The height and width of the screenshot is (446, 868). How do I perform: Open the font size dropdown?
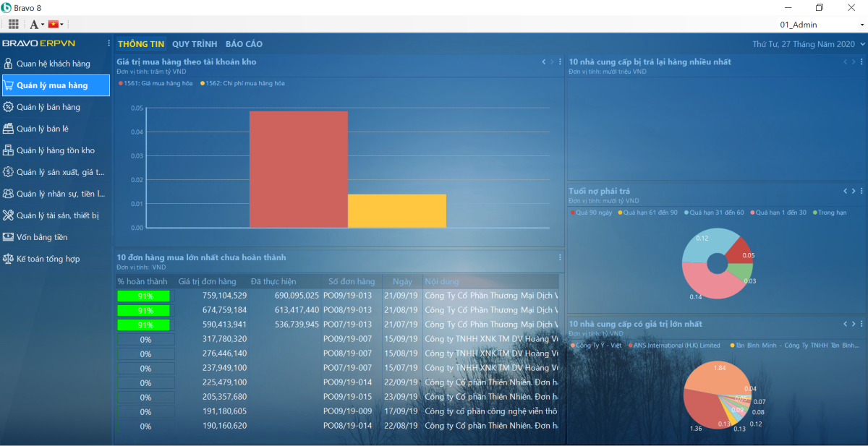(x=37, y=24)
